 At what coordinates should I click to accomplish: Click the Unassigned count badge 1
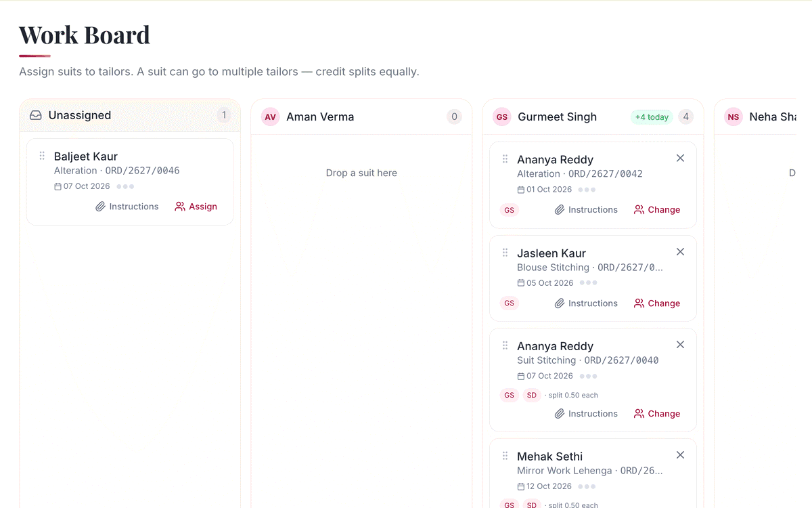pos(224,115)
